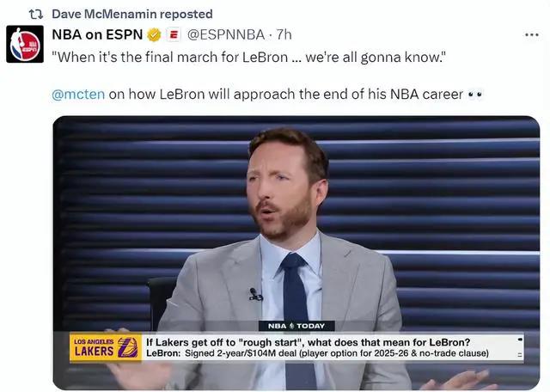This screenshot has width=550, height=392.
Task: Click the repost arrows icon
Action: (36, 15)
